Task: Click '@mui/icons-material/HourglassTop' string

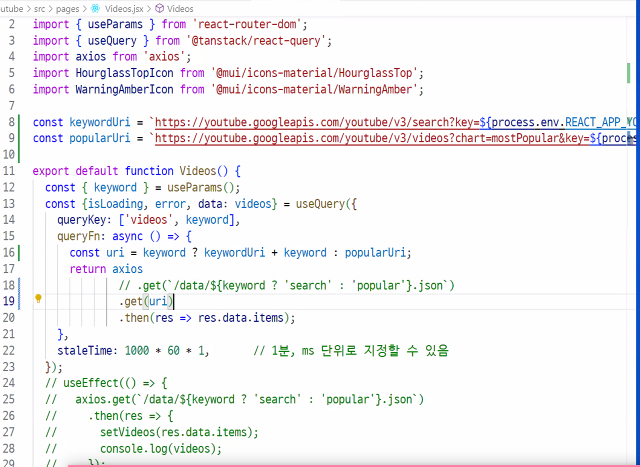Action: tap(315, 73)
